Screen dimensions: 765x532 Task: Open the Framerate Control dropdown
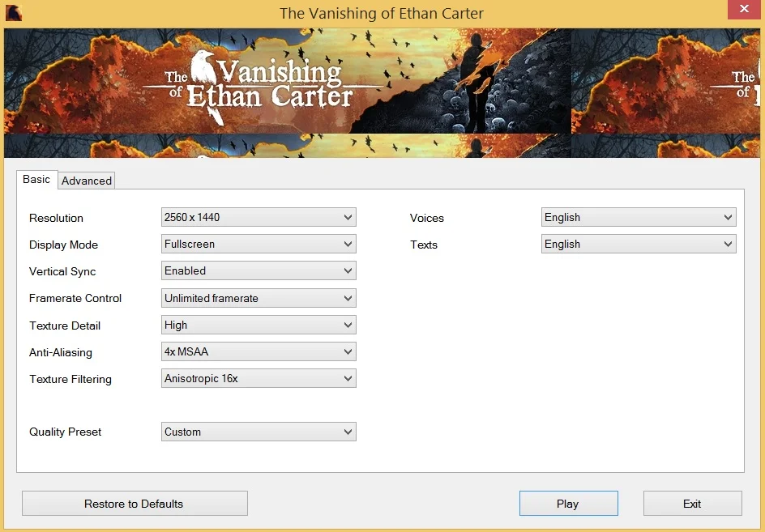click(x=259, y=298)
